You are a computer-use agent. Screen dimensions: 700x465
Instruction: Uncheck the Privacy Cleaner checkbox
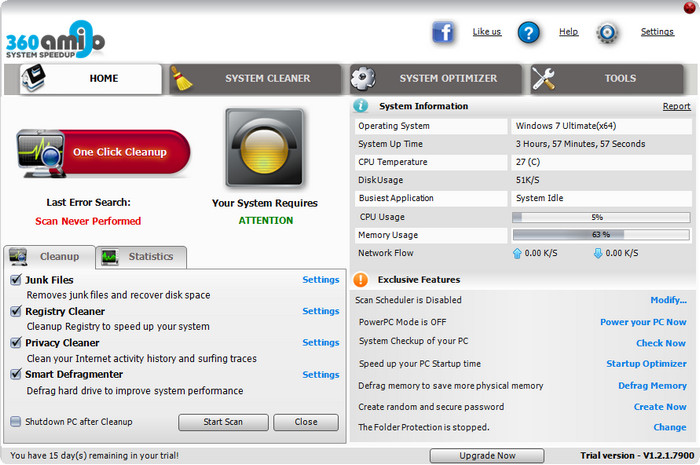pyautogui.click(x=16, y=343)
